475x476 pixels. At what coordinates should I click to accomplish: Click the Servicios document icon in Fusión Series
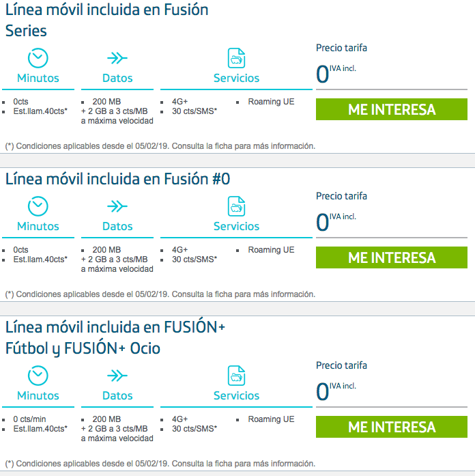click(236, 58)
